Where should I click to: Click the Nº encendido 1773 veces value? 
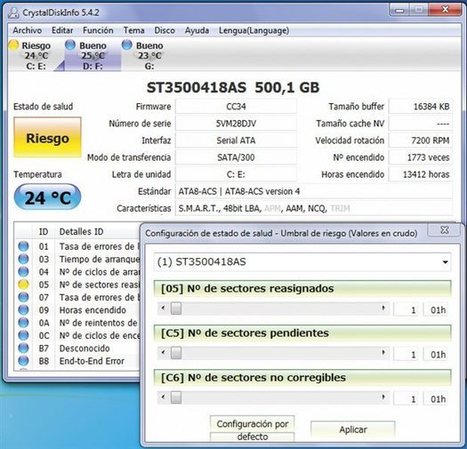coord(421,157)
